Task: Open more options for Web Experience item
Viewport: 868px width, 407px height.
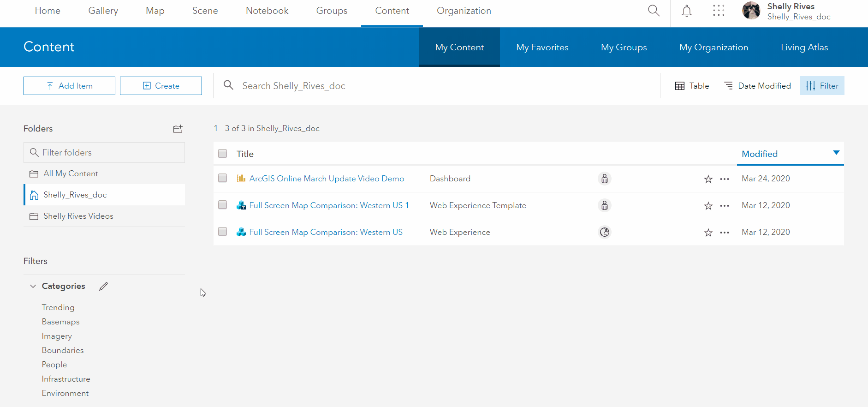Action: click(x=725, y=233)
